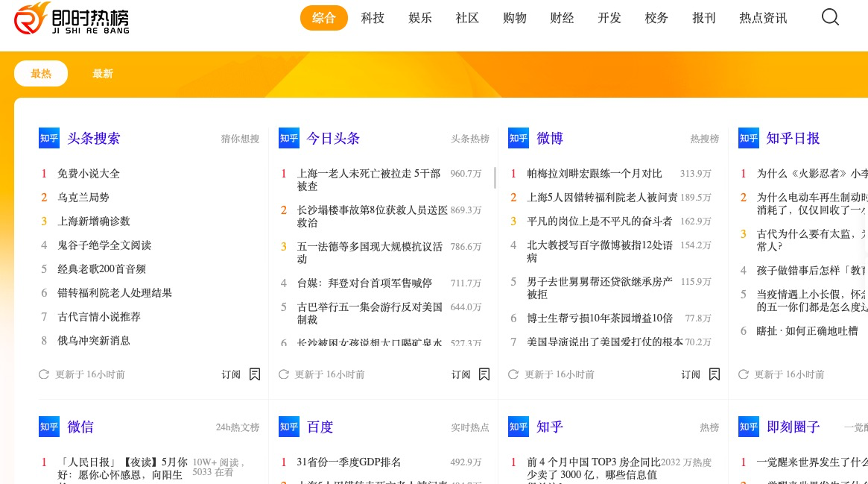Open the search magnifier icon

pyautogui.click(x=830, y=17)
